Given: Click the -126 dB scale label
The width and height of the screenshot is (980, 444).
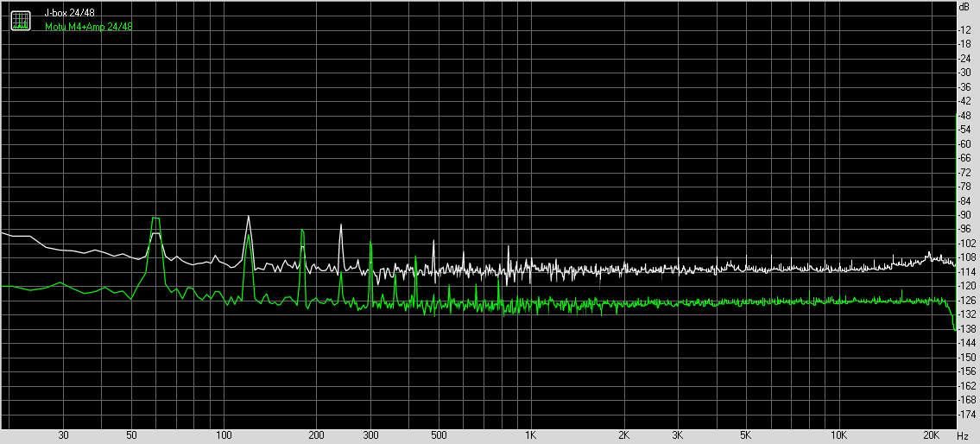Looking at the screenshot, I should [968, 300].
